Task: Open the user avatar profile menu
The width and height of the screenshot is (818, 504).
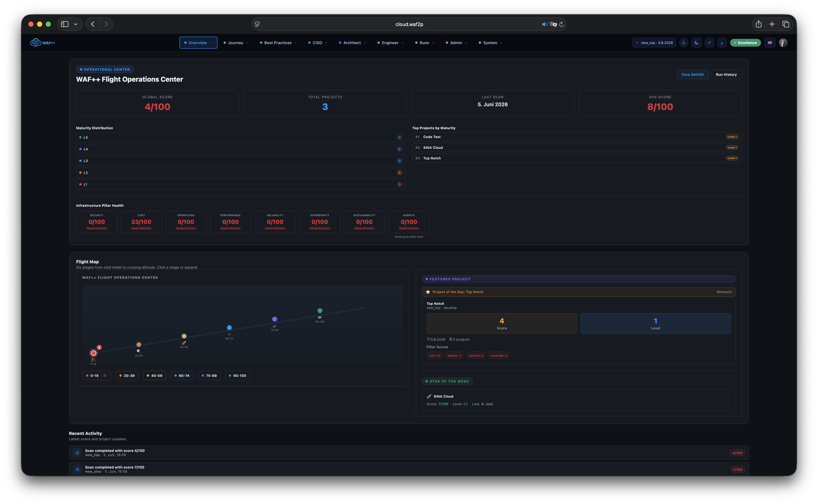Action: pos(783,43)
